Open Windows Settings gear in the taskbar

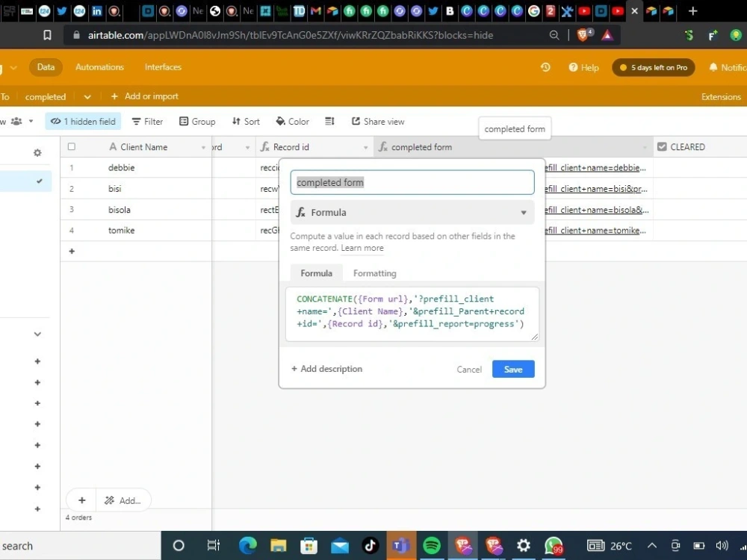[x=523, y=545]
